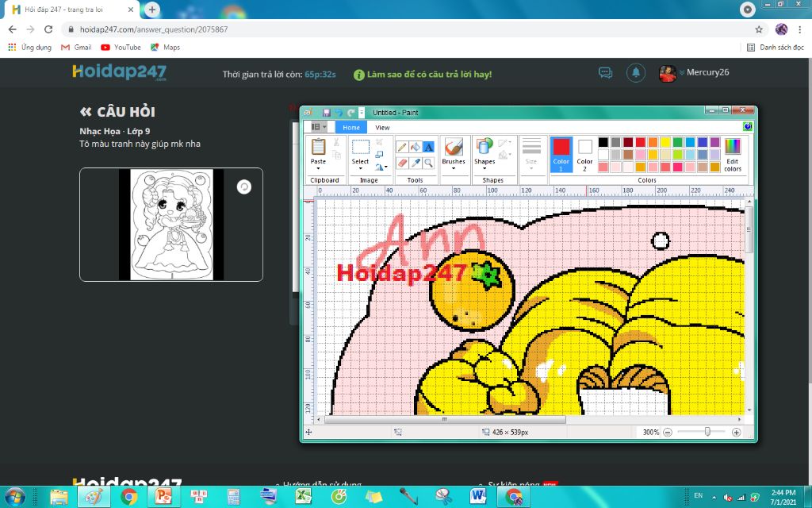Screen dimensions: 812x508
Task: Click the zoom out minus button in Paint
Action: pyautogui.click(x=668, y=432)
